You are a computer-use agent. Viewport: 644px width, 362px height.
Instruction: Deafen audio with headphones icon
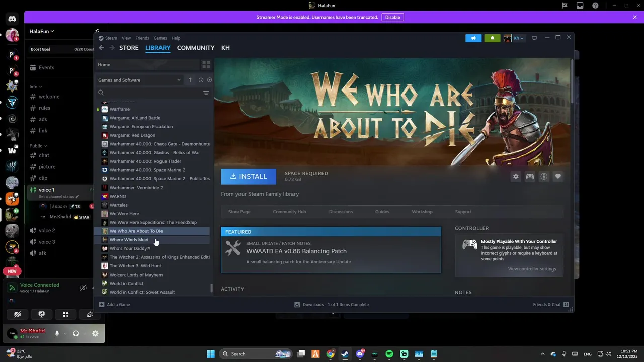pos(76,333)
